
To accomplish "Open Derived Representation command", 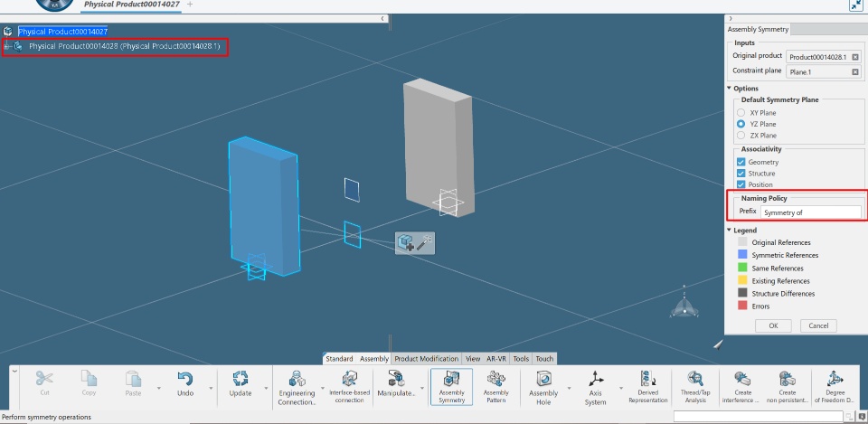I will click(647, 386).
